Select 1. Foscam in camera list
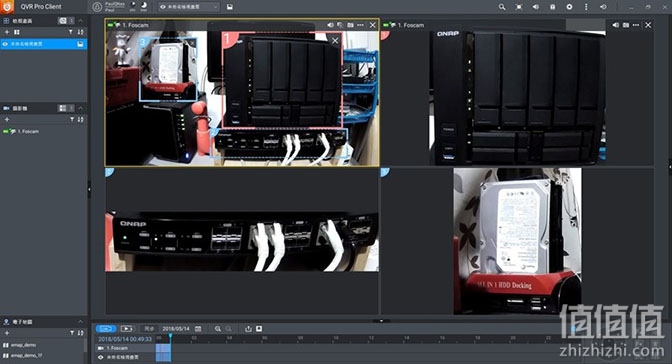This screenshot has width=672, height=364. (x=28, y=131)
